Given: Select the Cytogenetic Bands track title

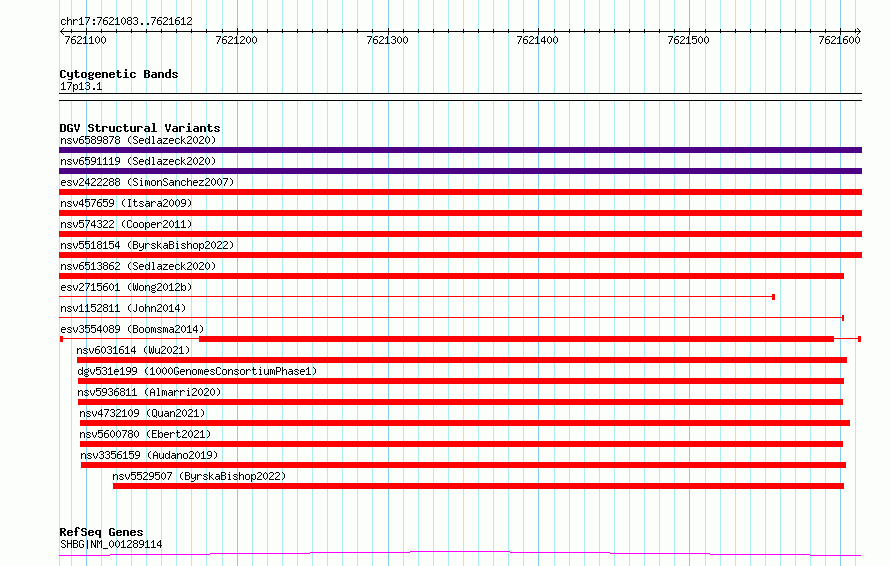Looking at the screenshot, I should pyautogui.click(x=119, y=74).
